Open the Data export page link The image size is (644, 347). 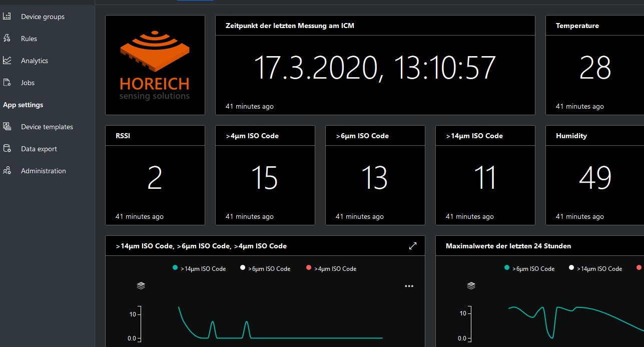coord(39,149)
